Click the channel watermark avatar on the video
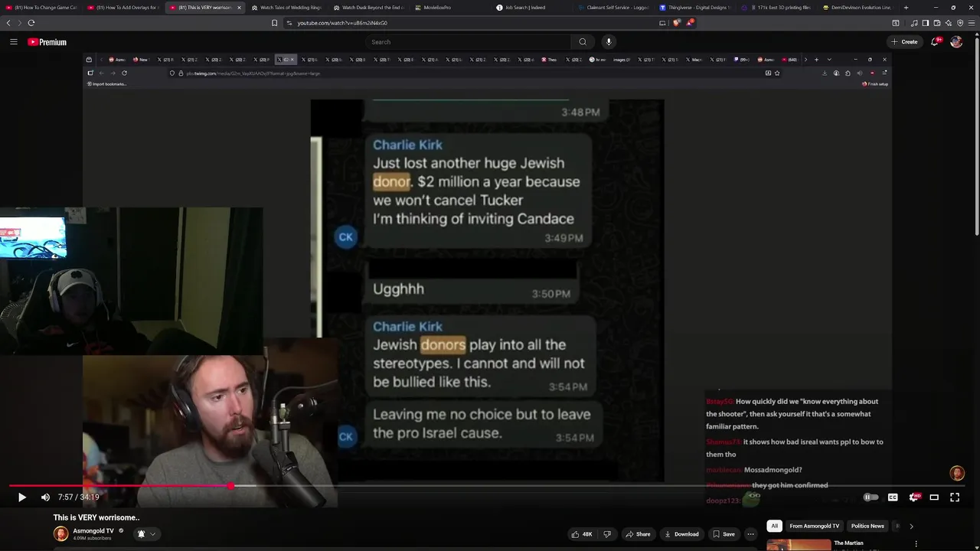 (x=957, y=473)
